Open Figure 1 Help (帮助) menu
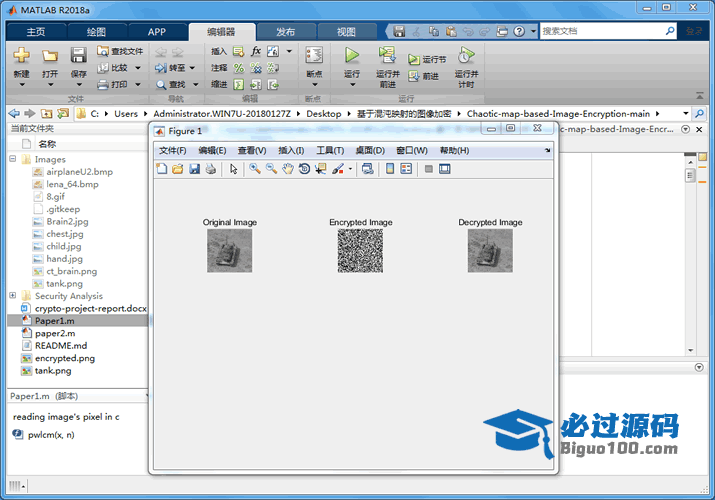 (454, 150)
